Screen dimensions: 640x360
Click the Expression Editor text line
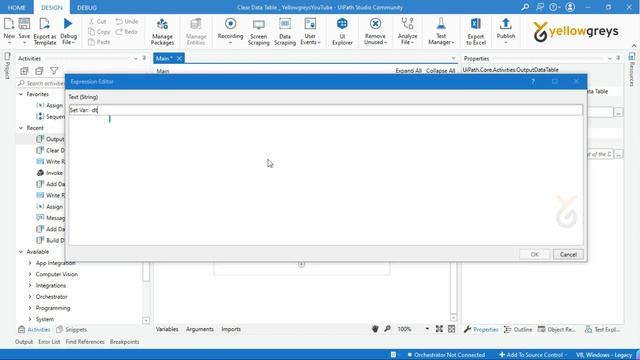326,110
